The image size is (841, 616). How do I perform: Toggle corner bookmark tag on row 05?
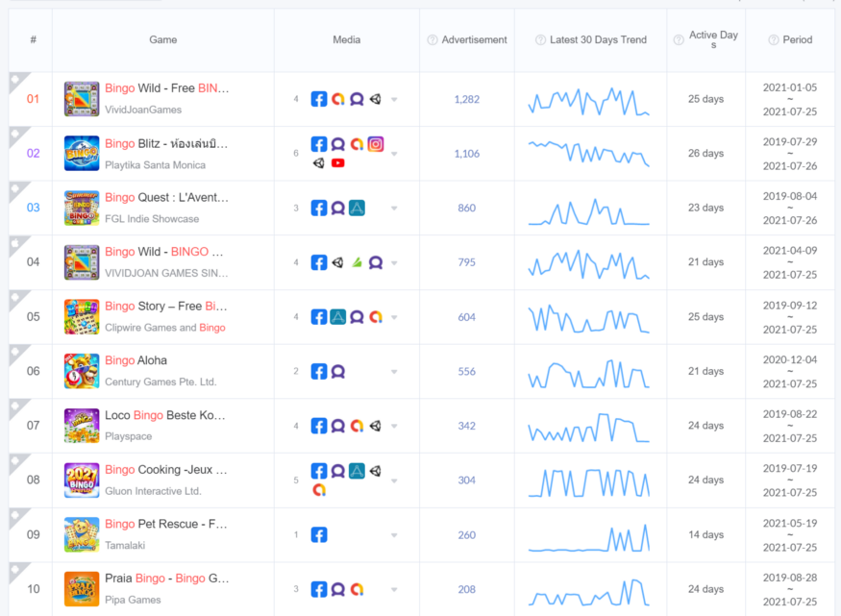click(17, 299)
